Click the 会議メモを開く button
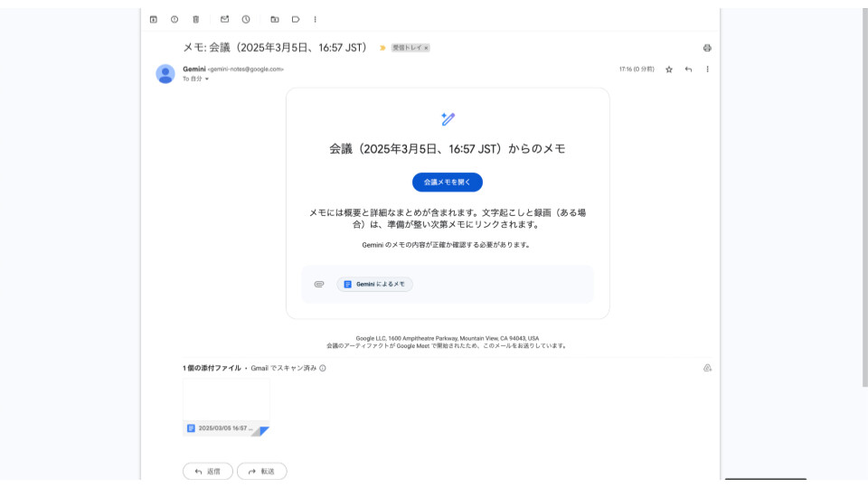Viewport: 868px width, 488px height. [448, 182]
